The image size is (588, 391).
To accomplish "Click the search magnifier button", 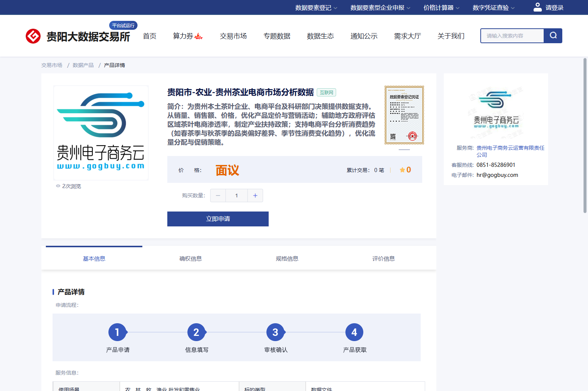I will [553, 36].
